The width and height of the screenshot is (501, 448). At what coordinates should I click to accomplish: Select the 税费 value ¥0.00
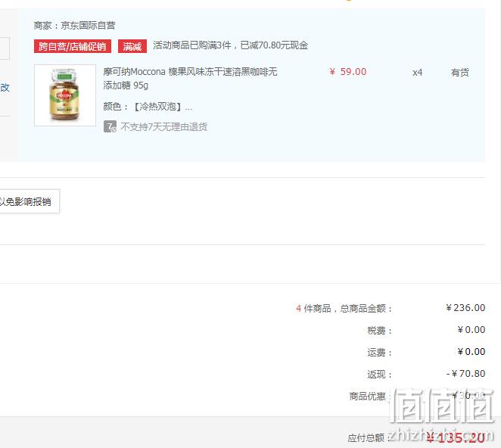pyautogui.click(x=471, y=329)
